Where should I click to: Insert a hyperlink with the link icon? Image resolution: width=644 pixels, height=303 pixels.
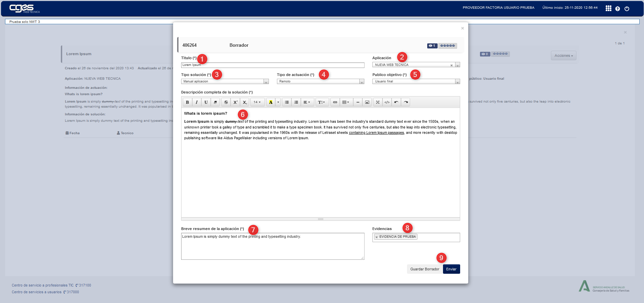pyautogui.click(x=335, y=102)
